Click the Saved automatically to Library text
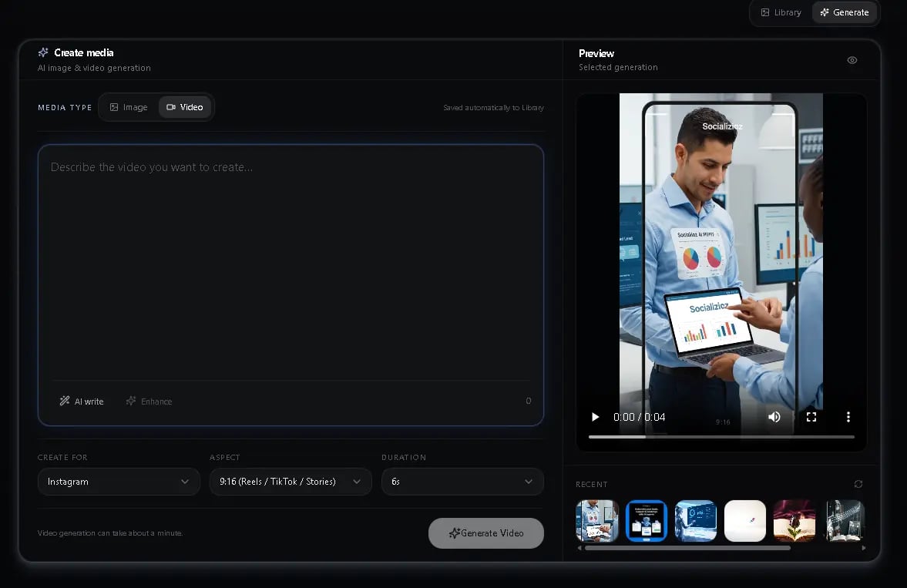 pyautogui.click(x=493, y=108)
